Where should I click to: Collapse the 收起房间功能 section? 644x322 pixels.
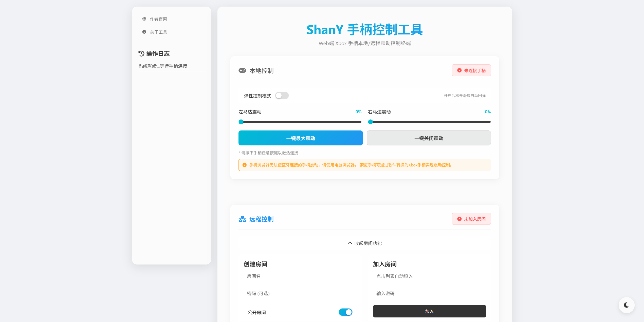pos(364,243)
